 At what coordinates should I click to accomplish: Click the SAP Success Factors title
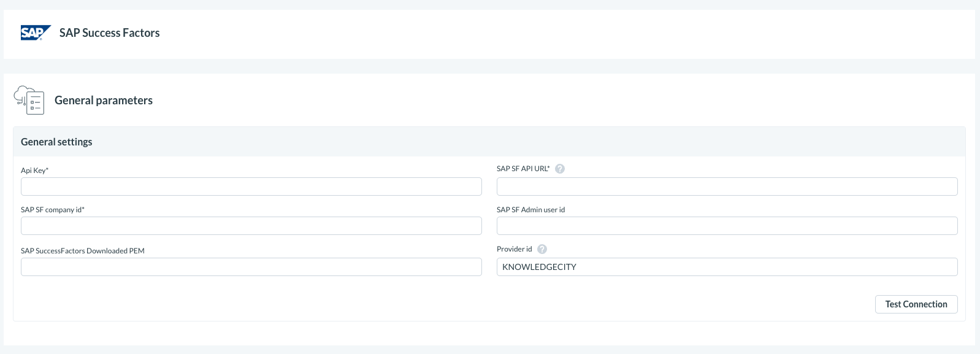point(110,33)
